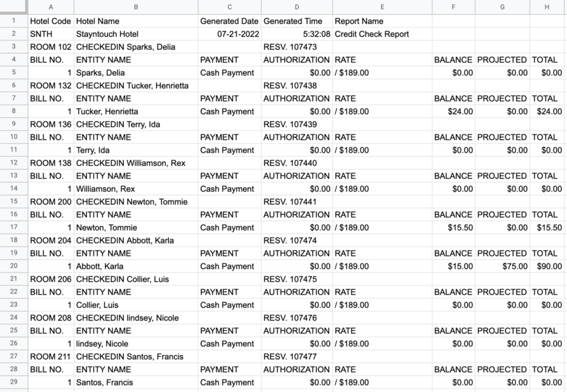Image resolution: width=567 pixels, height=392 pixels.
Task: Click cell 'SNTH'
Action: (51, 34)
